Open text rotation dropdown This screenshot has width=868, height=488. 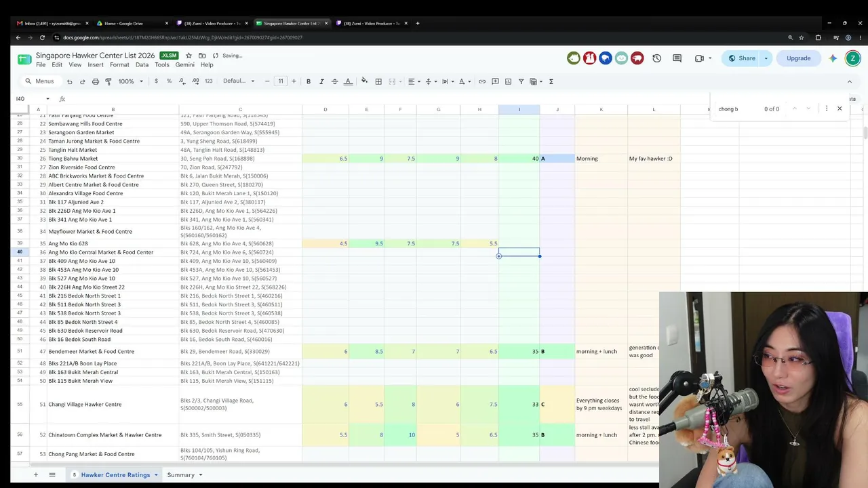click(x=464, y=81)
